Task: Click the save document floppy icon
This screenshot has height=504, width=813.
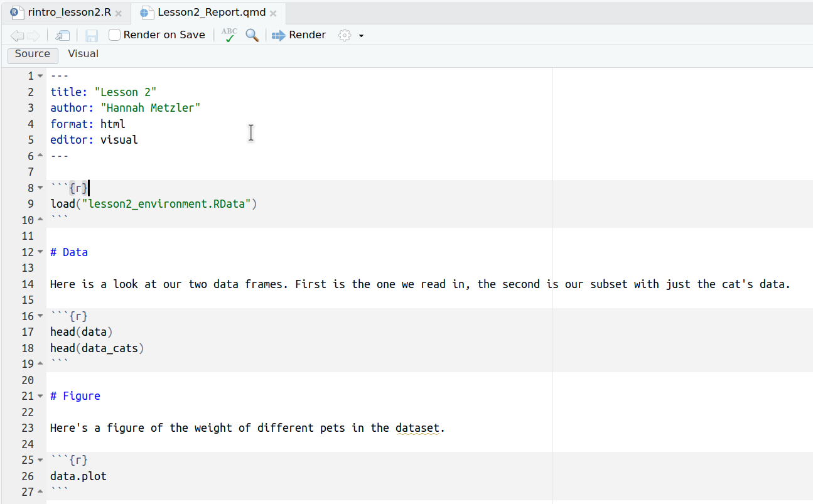Action: [92, 36]
